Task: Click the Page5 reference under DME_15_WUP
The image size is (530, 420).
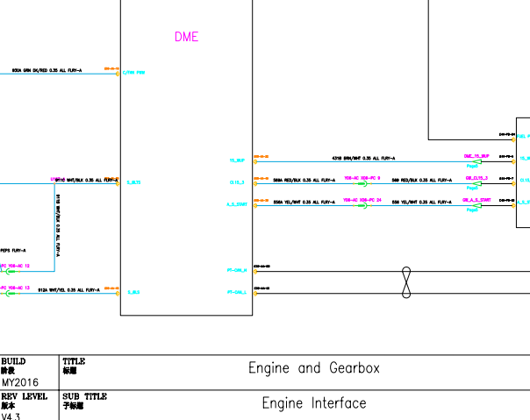Action: 472,166
